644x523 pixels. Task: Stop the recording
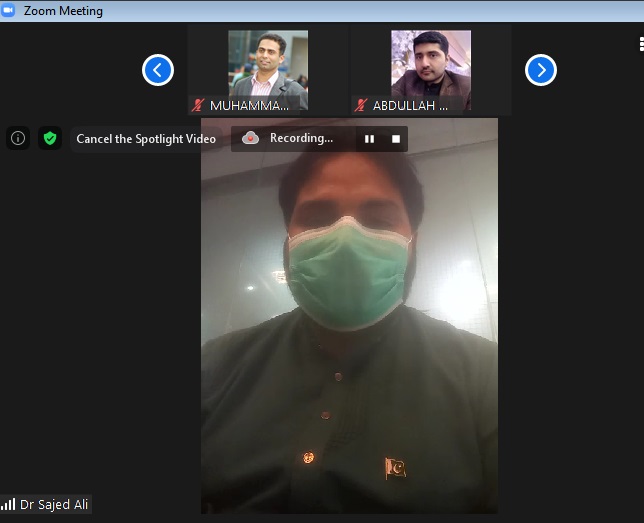396,139
